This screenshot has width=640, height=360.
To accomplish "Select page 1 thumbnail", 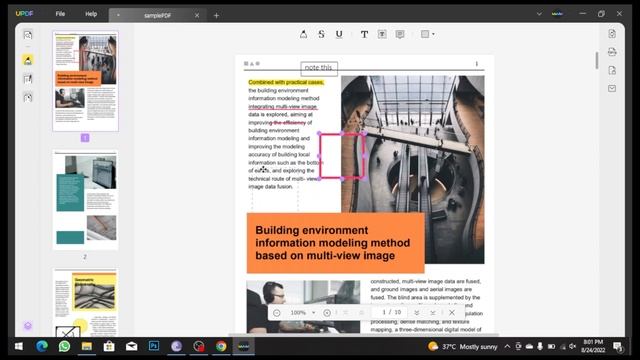I will click(86, 81).
